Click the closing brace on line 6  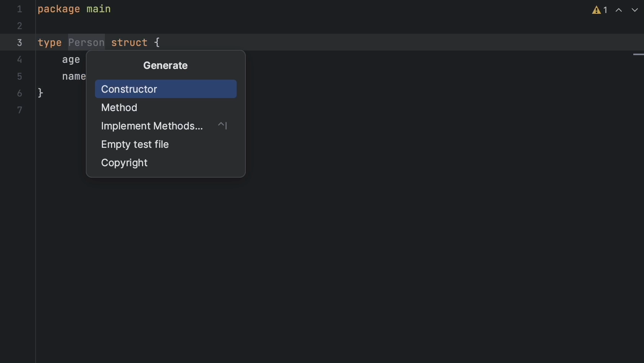click(41, 93)
